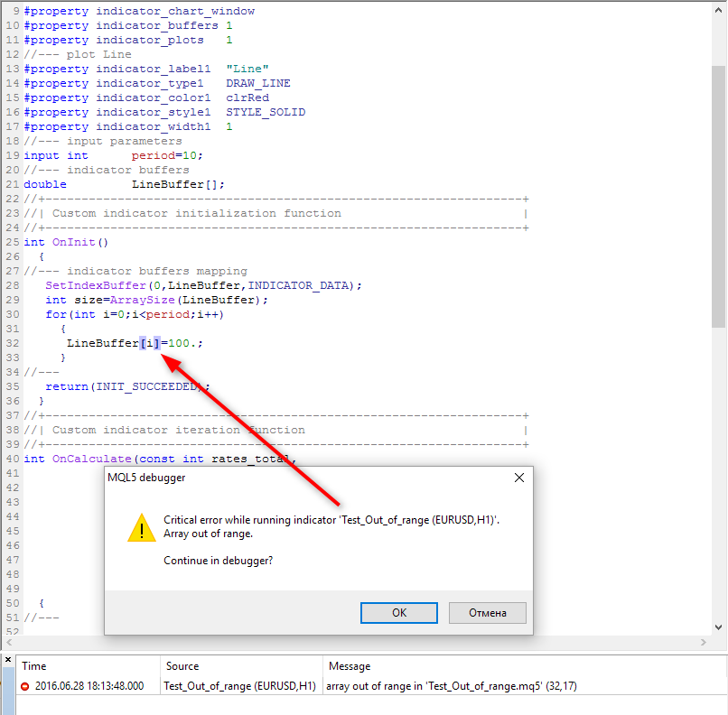This screenshot has height=715, width=728.
Task: Click the for loop statement on line 30
Action: (135, 314)
